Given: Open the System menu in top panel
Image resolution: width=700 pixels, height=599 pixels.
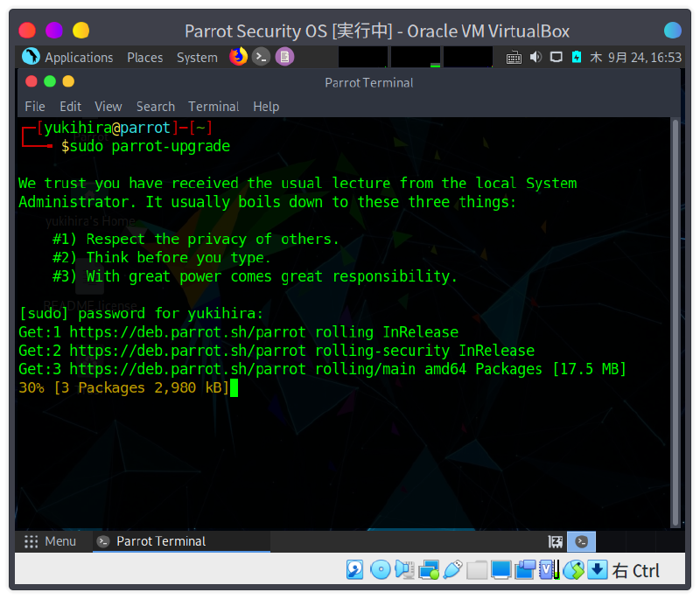Looking at the screenshot, I should click(x=197, y=57).
